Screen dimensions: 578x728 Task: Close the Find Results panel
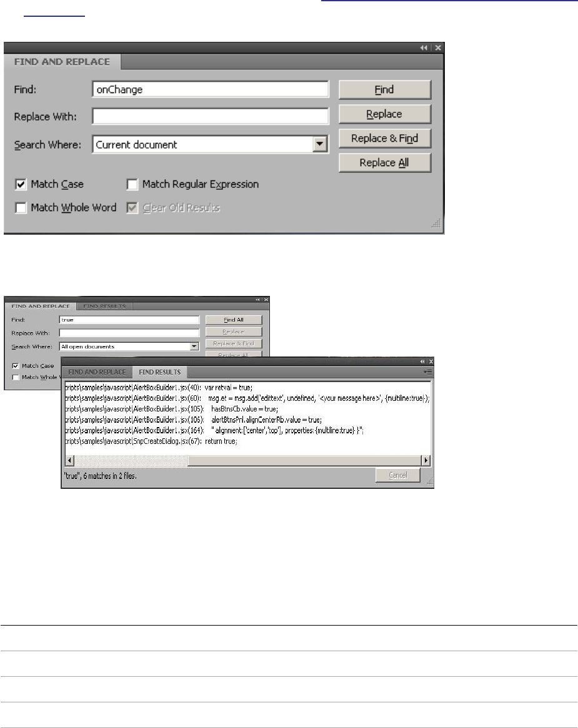click(x=431, y=362)
